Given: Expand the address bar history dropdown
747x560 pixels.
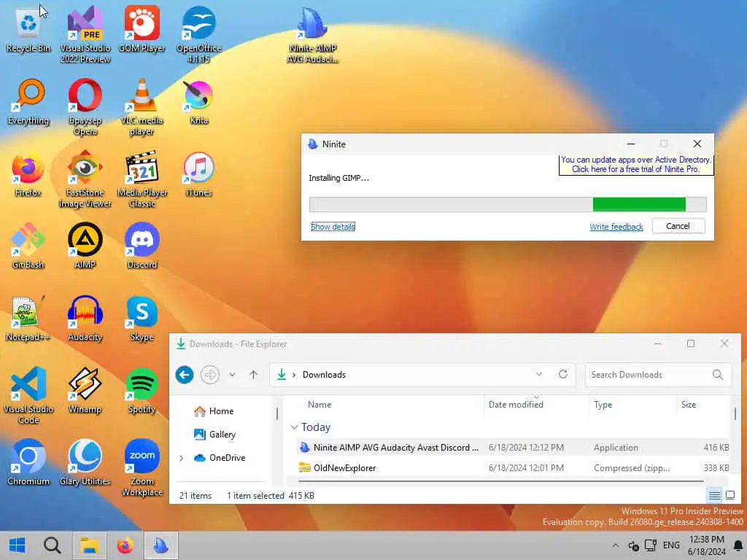Looking at the screenshot, I should coord(539,374).
